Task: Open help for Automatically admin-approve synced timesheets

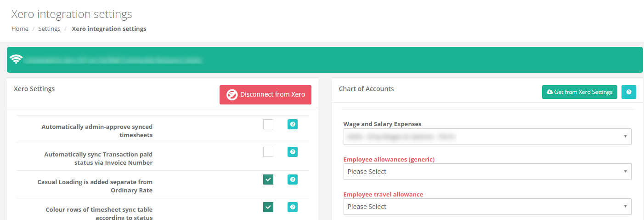Action: pos(293,124)
